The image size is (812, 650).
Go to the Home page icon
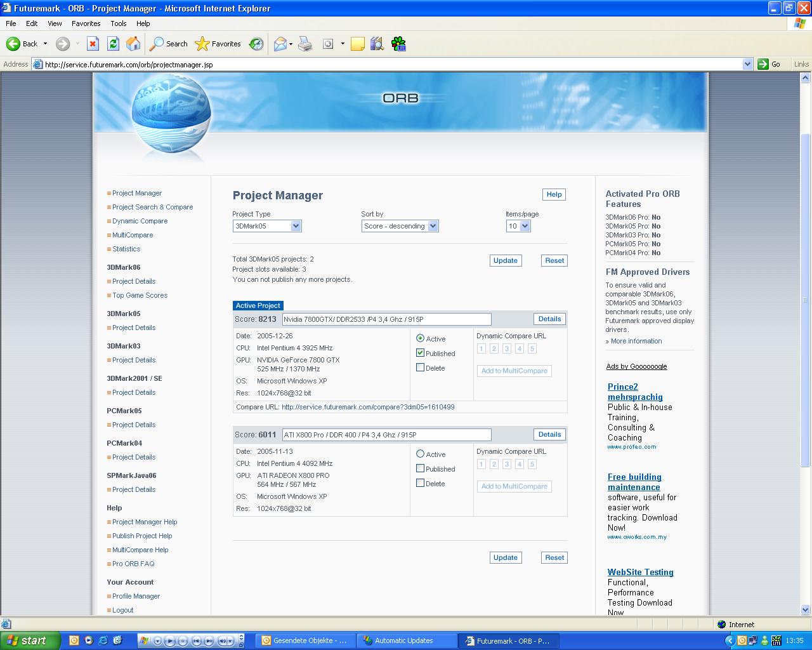coord(133,44)
